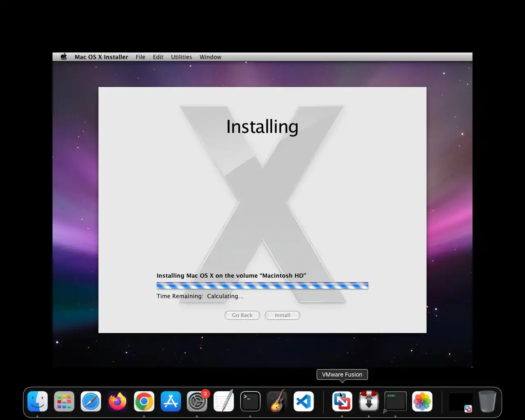The width and height of the screenshot is (525, 420).
Task: Click the Go Back button
Action: [x=242, y=315]
